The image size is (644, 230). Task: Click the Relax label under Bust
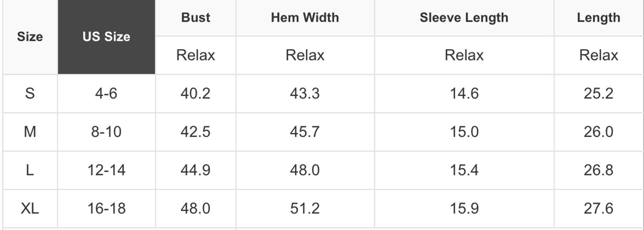coord(195,55)
